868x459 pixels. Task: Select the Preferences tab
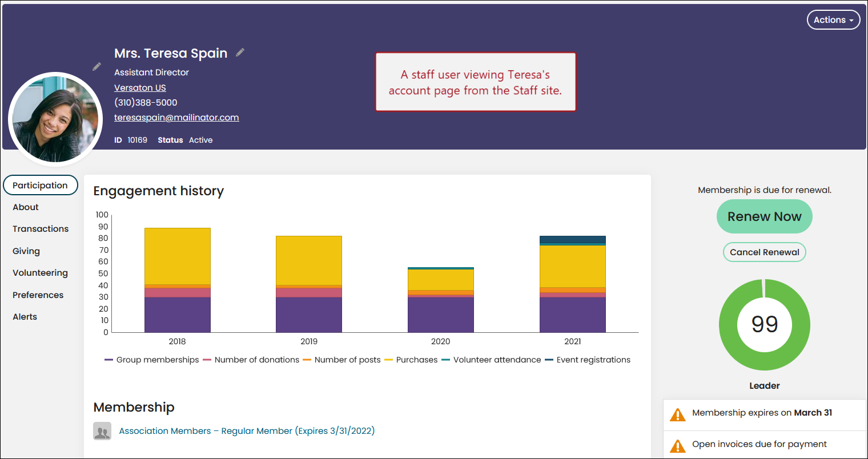[38, 295]
